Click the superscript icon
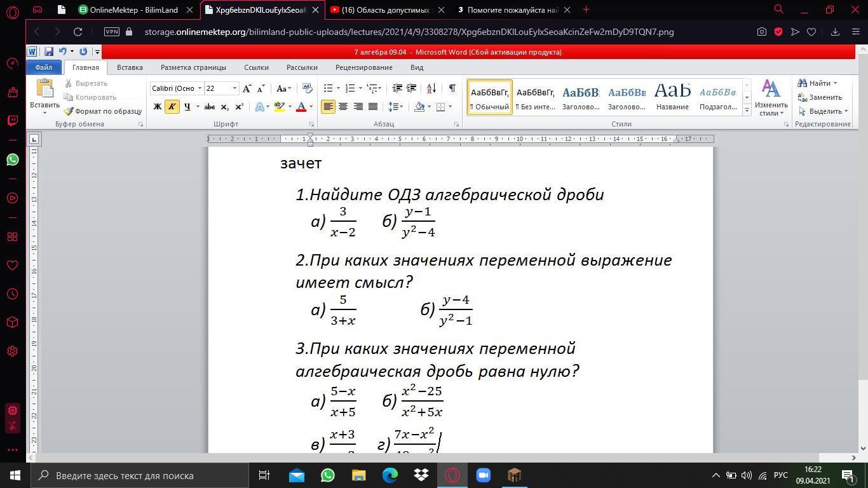 (x=240, y=107)
